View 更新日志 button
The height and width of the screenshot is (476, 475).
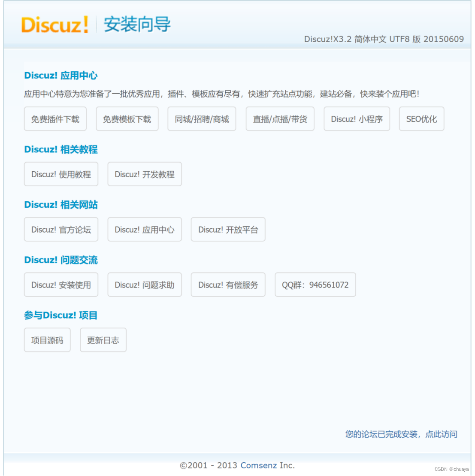(x=103, y=340)
